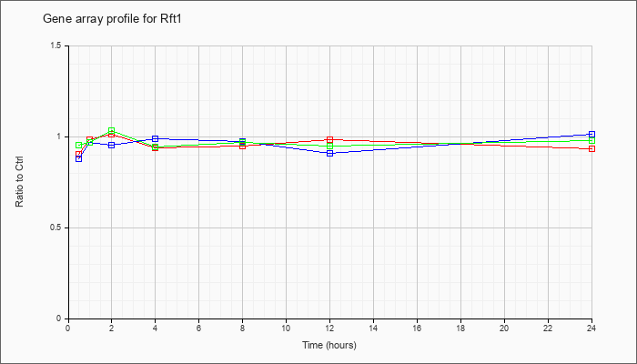The image size is (637, 364).
Task: Click the lowest blue marker at 0.5 hours
Action: [79, 158]
